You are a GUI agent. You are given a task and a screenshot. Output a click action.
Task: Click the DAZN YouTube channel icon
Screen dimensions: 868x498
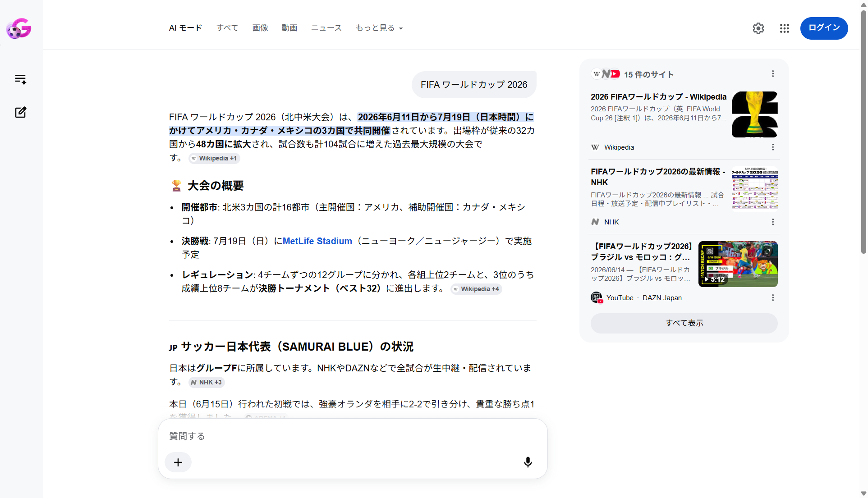click(x=597, y=297)
